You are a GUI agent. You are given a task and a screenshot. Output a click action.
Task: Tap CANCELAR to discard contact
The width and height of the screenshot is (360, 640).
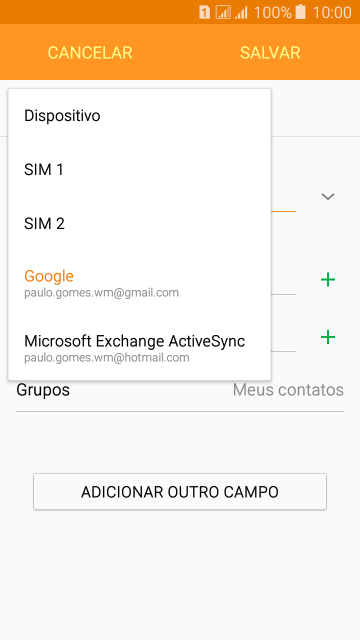90,53
